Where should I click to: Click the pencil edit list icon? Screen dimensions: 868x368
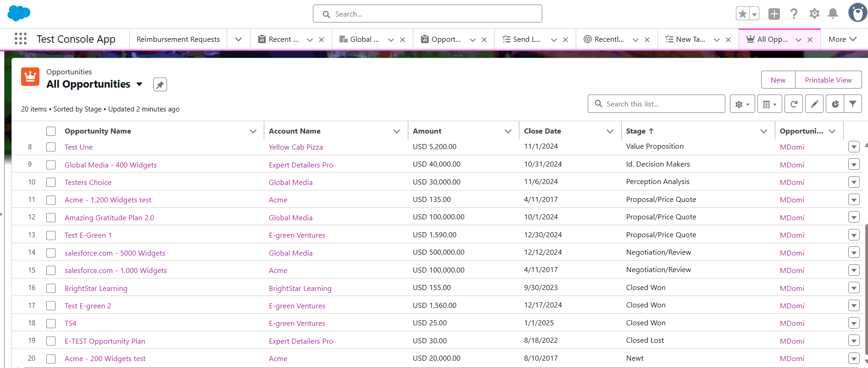coord(814,104)
